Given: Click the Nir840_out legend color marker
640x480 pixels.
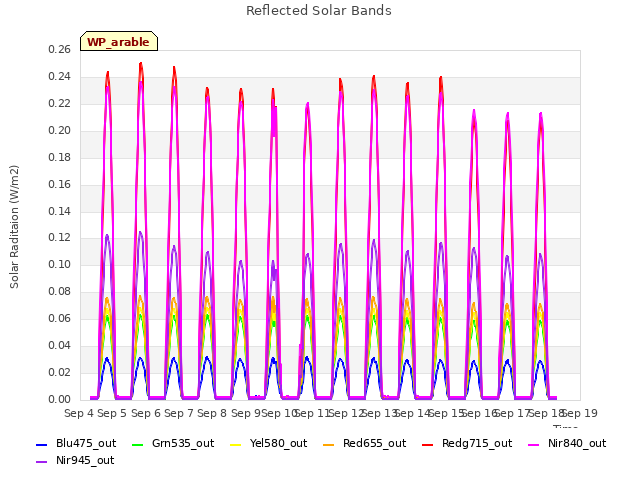Looking at the screenshot, I should pyautogui.click(x=534, y=445).
